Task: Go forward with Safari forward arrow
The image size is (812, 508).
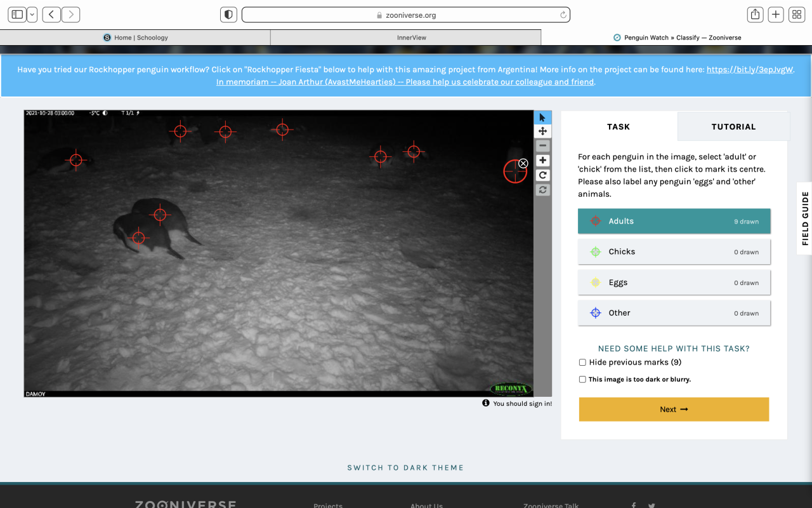Action: [70, 15]
